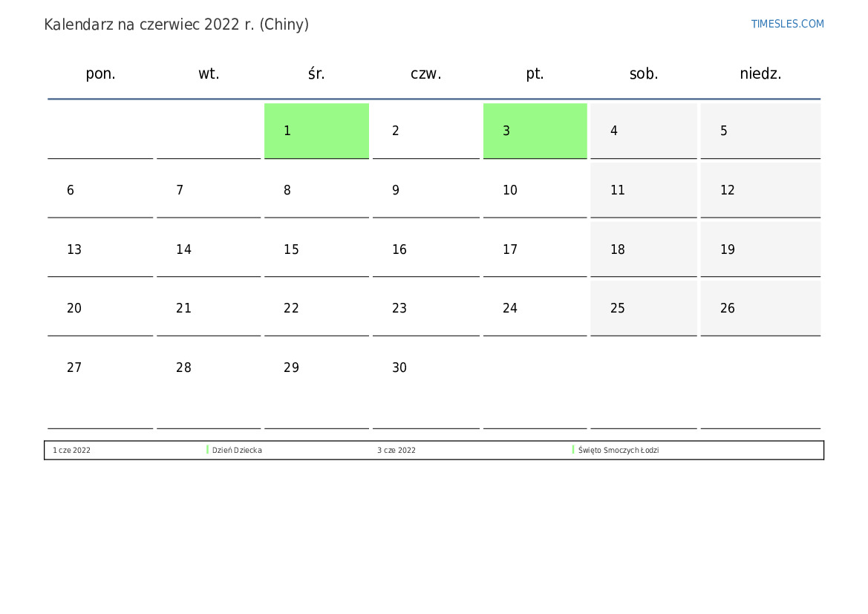The image size is (868, 614).
Task: Click the calendar title for June 2022
Action: pos(176,25)
